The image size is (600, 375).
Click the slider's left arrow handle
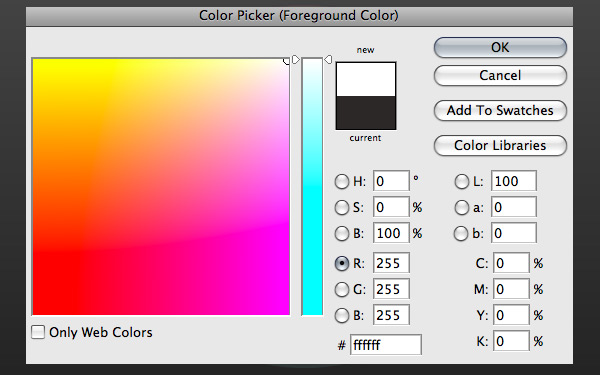click(x=295, y=59)
